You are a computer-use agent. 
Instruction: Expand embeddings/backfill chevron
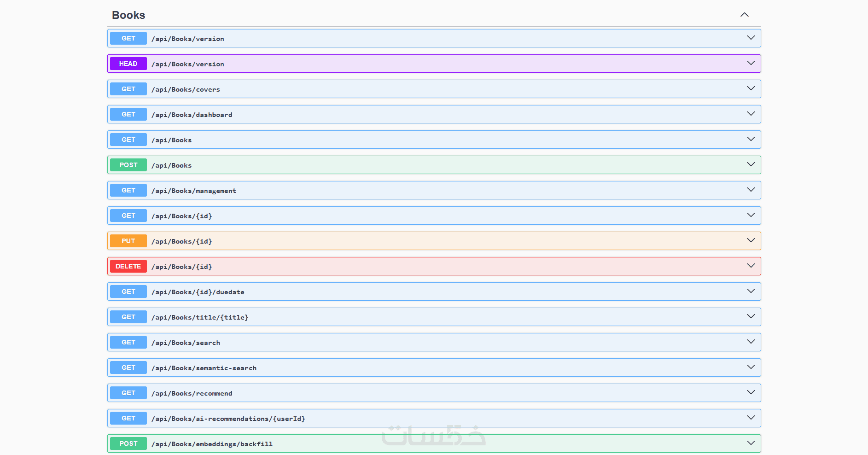[751, 443]
